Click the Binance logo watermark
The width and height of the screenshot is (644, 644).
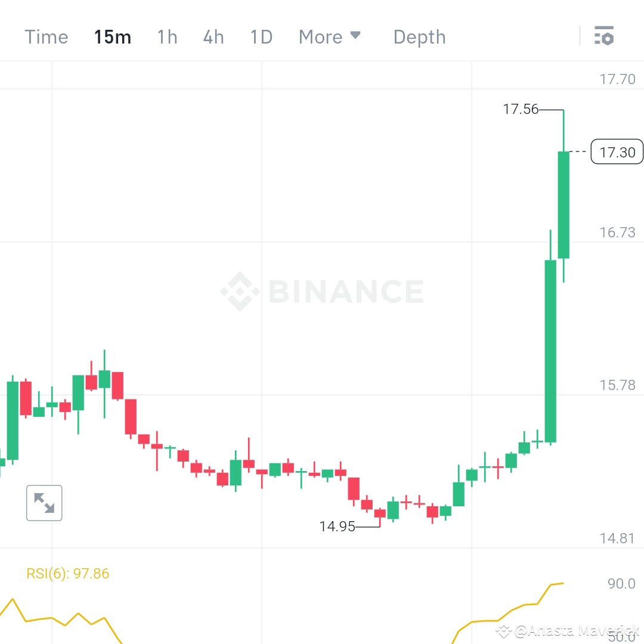pyautogui.click(x=322, y=291)
